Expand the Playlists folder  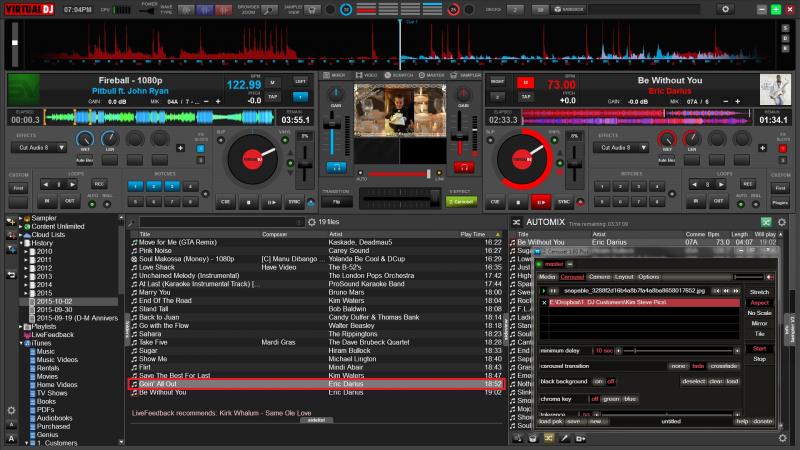20,327
